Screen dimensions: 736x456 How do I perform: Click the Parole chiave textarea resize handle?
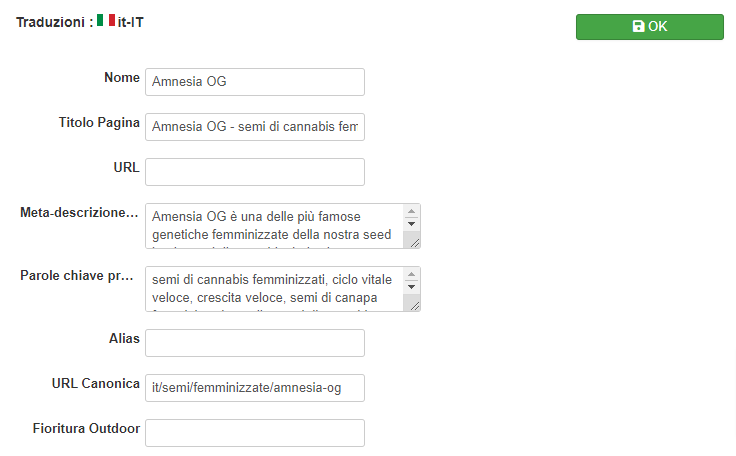coord(415,306)
